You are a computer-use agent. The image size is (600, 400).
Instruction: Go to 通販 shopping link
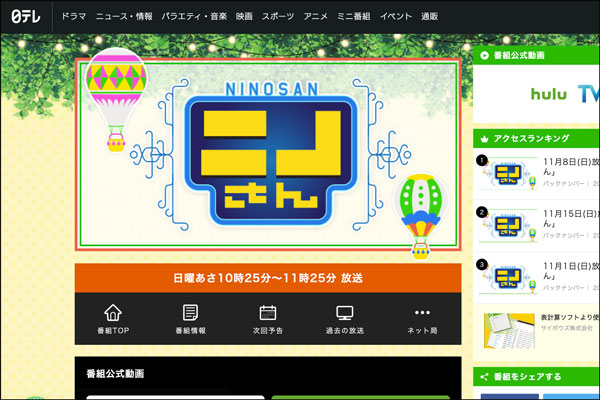pos(430,17)
